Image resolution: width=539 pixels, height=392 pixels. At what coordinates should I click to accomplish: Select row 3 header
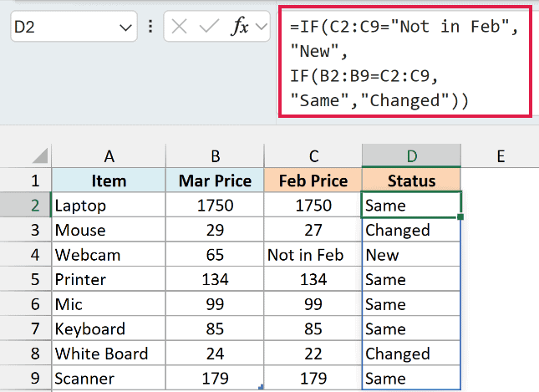26,230
